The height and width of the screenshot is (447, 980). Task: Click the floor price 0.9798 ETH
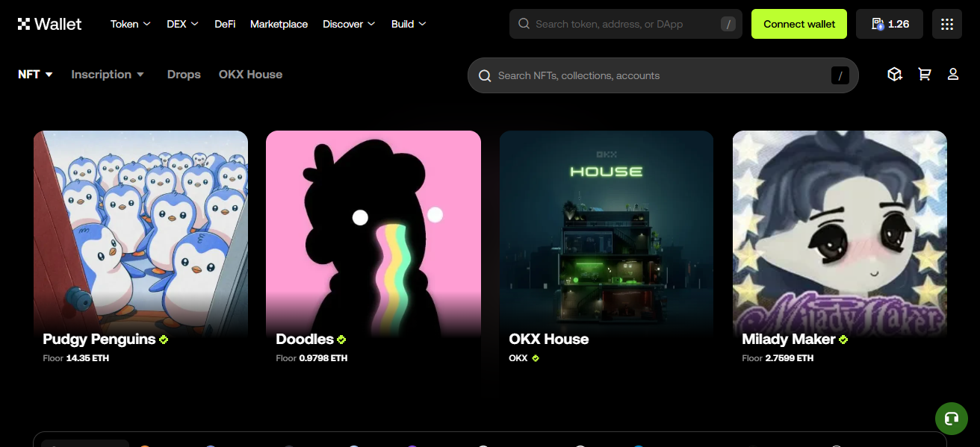323,358
